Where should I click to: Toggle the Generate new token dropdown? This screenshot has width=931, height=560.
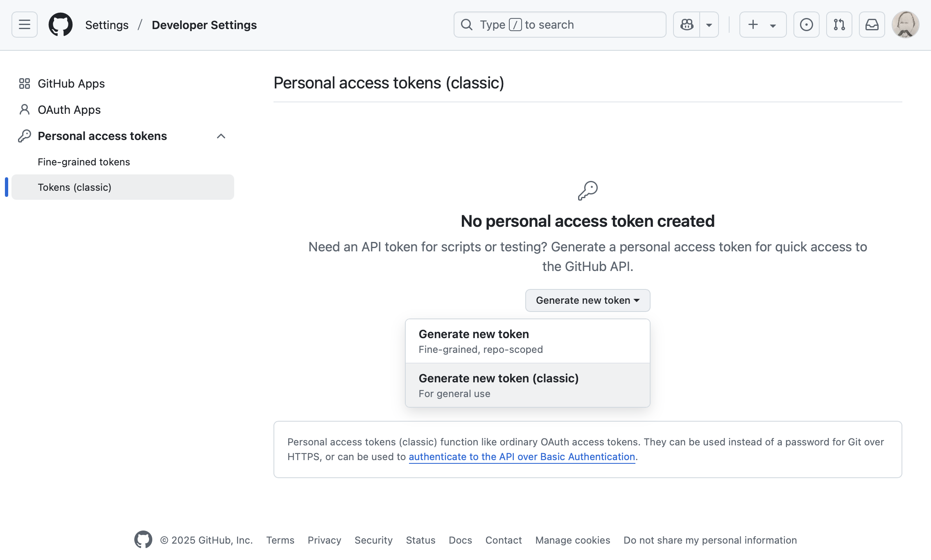click(x=588, y=300)
